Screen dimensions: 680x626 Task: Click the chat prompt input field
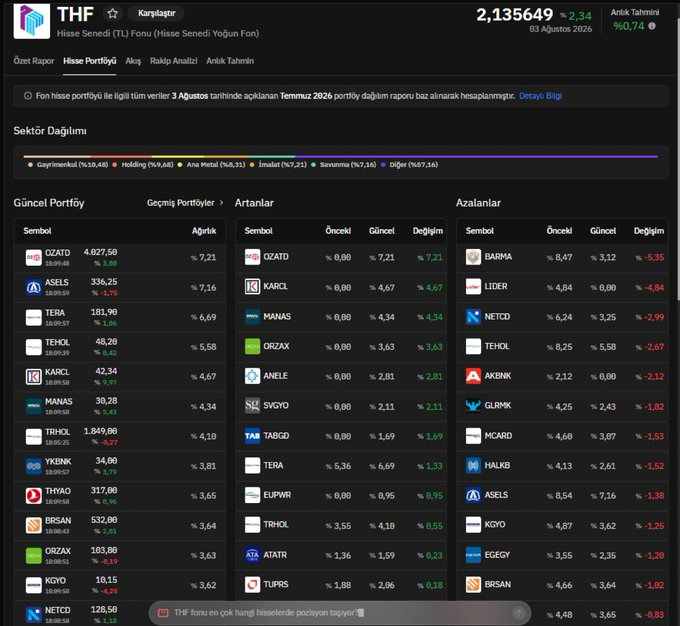pyautogui.click(x=340, y=613)
